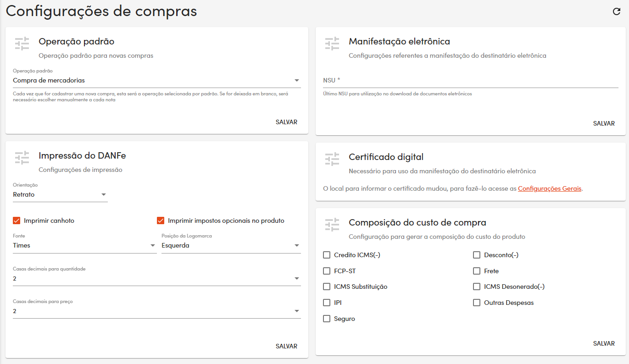
Task: Check the IPI checkbox
Action: pyautogui.click(x=327, y=303)
